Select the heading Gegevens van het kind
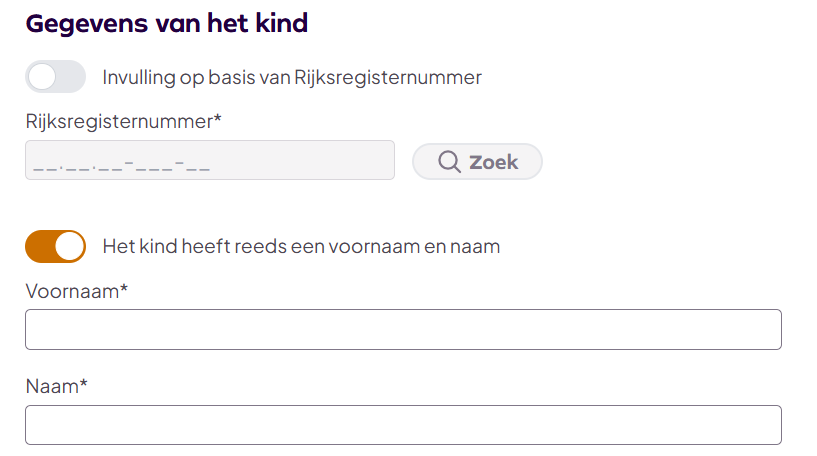The image size is (817, 456). (166, 24)
